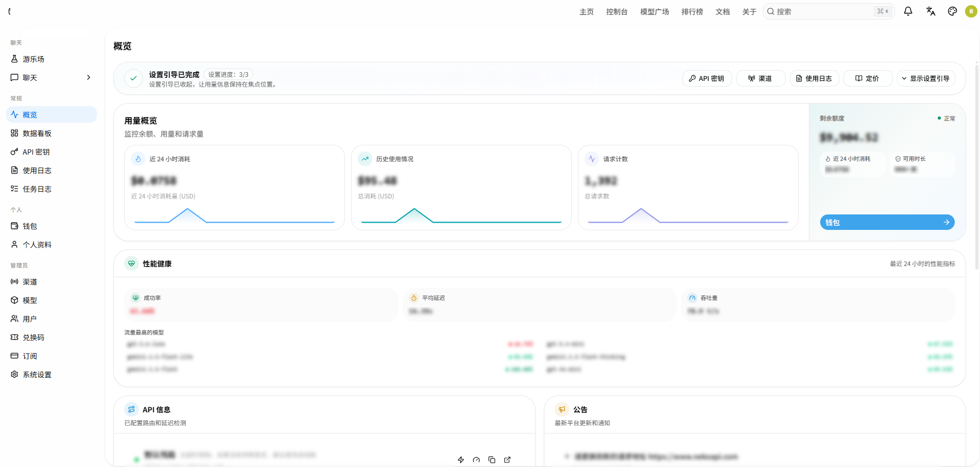Open 数据看板 in the sidebar

52,134
